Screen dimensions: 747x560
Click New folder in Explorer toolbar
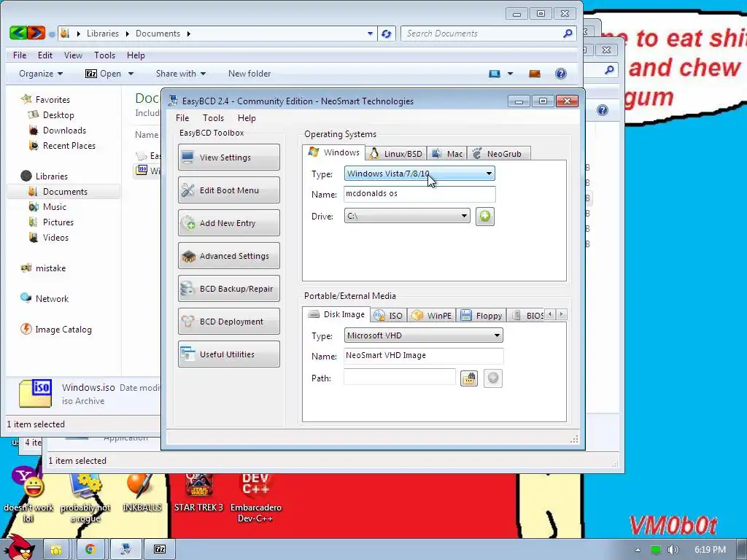[249, 74]
